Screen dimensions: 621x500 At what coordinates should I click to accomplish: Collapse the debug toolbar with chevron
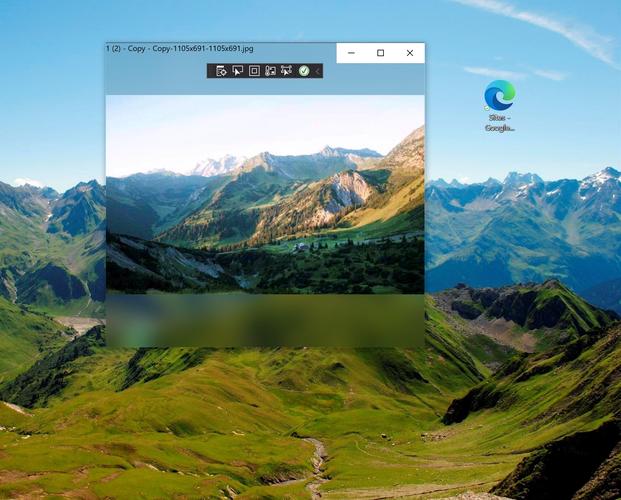point(317,71)
